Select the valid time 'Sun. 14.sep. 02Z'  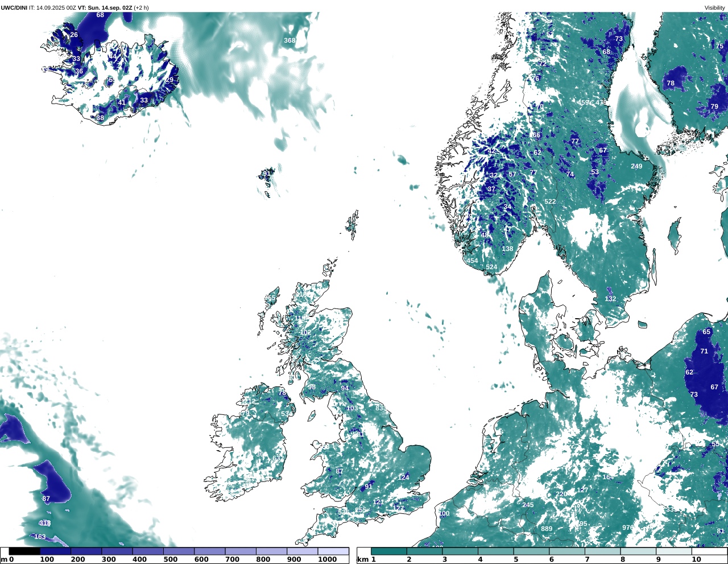110,7
